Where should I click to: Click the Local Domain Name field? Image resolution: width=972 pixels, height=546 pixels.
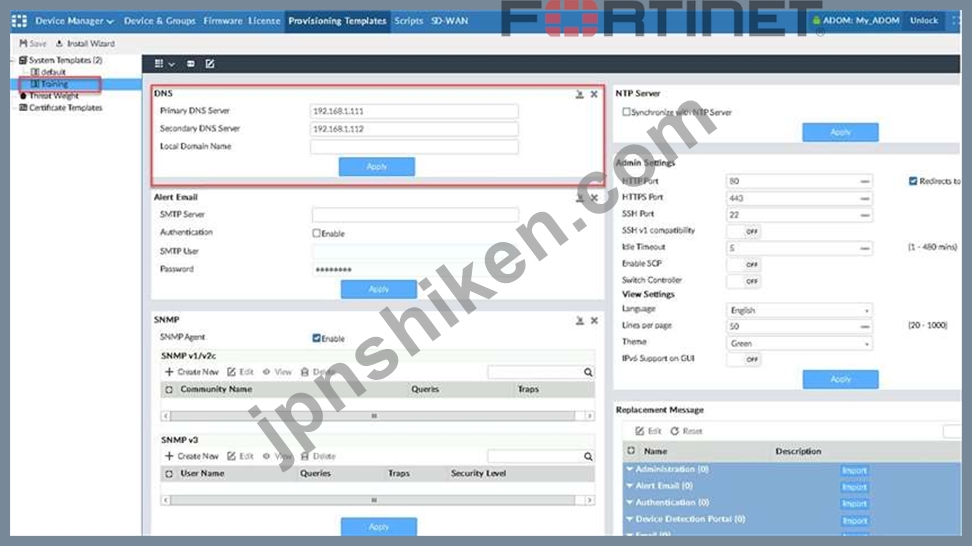point(414,147)
